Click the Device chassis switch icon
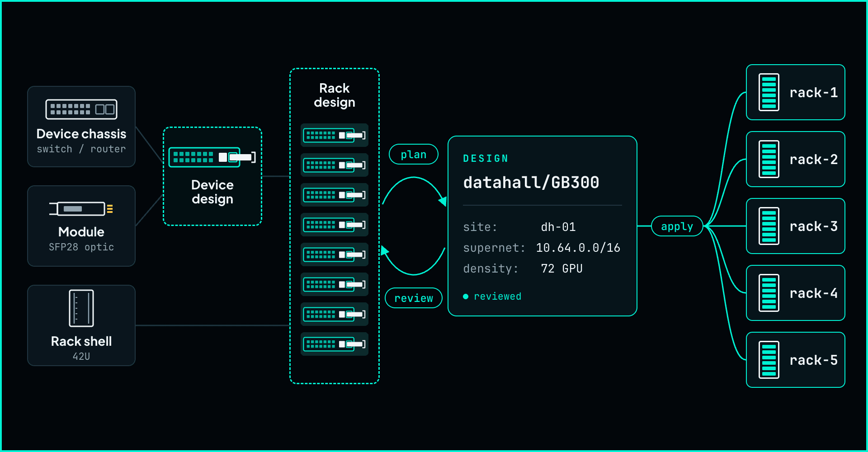 (81, 109)
